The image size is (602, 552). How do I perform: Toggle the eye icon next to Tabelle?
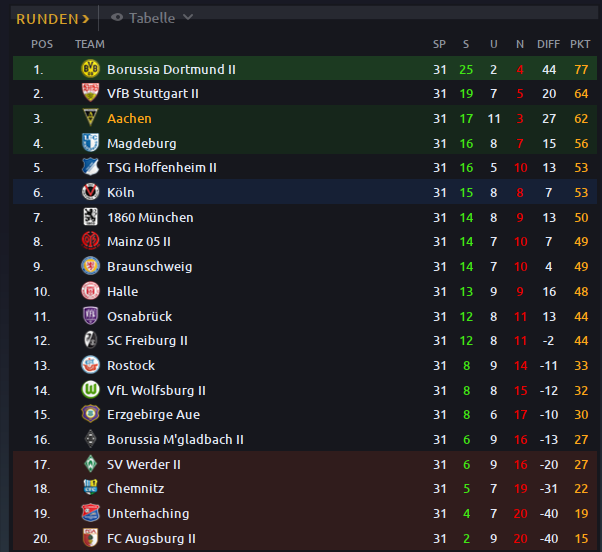117,17
